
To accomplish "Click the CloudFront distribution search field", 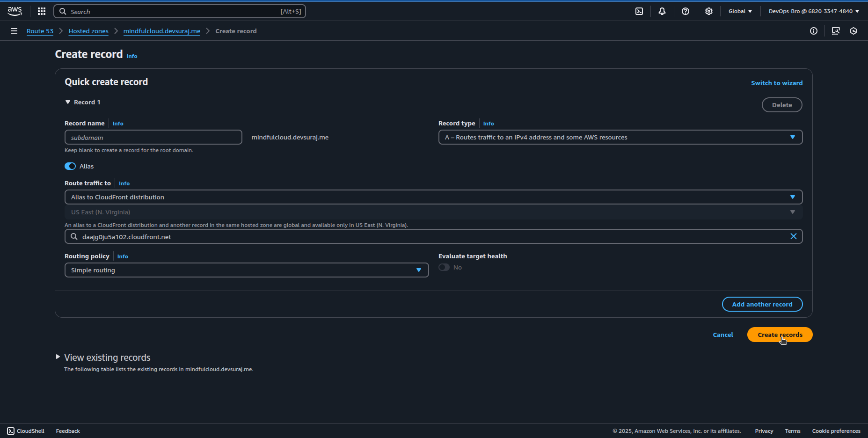I will tap(434, 236).
